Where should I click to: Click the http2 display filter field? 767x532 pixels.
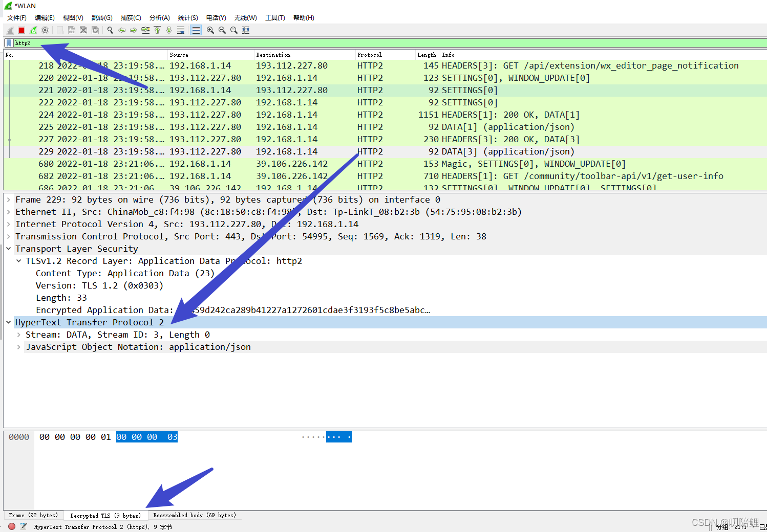(x=389, y=43)
